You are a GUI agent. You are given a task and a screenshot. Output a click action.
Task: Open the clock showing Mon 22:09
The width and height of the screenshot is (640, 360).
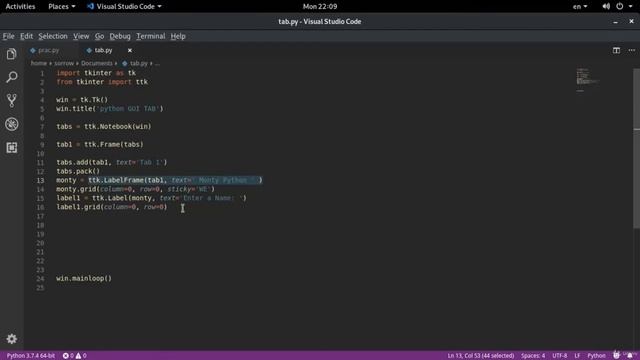point(320,6)
